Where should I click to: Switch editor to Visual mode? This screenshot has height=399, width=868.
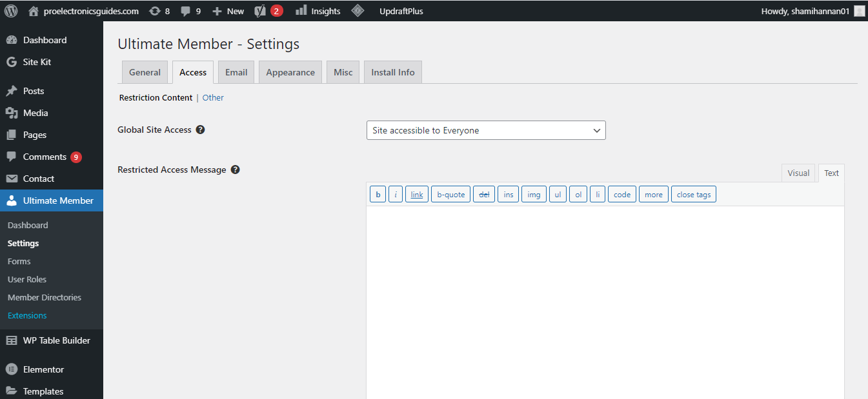click(798, 173)
